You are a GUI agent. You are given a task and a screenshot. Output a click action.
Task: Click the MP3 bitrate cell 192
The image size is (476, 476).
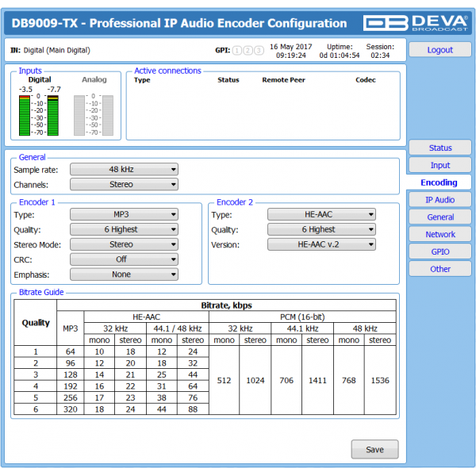tap(71, 386)
